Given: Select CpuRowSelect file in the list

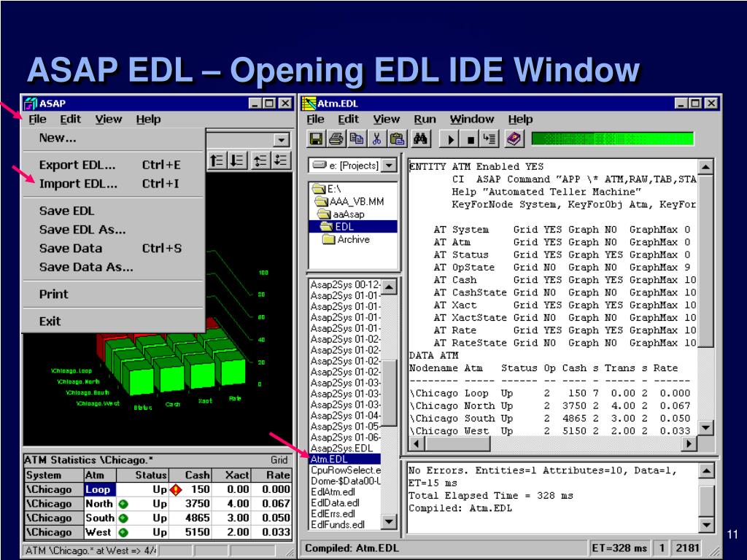Looking at the screenshot, I should [345, 470].
